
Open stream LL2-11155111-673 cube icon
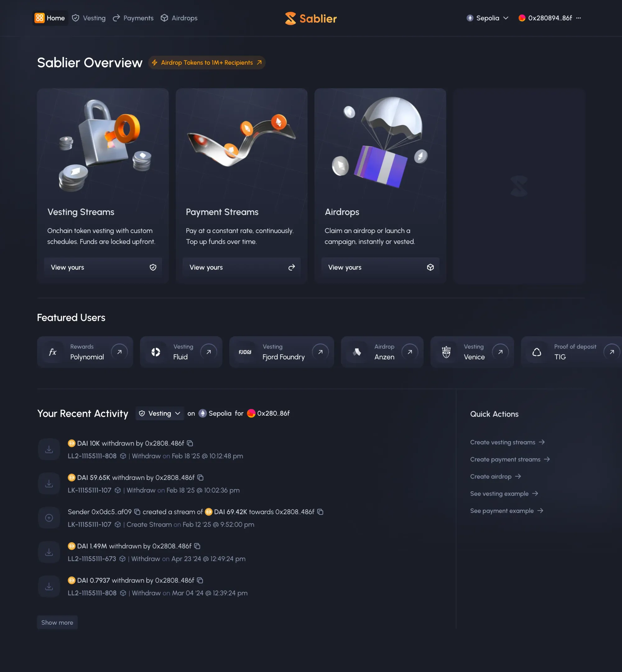click(x=123, y=559)
